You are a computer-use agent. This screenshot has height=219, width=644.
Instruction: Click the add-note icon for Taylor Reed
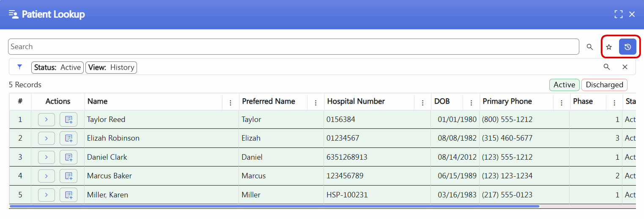69,119
